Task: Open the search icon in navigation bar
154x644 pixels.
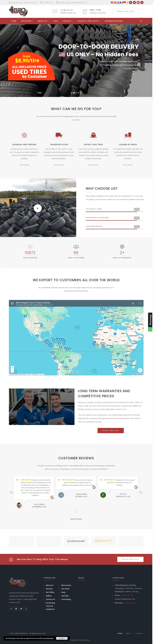Action: [x=141, y=21]
